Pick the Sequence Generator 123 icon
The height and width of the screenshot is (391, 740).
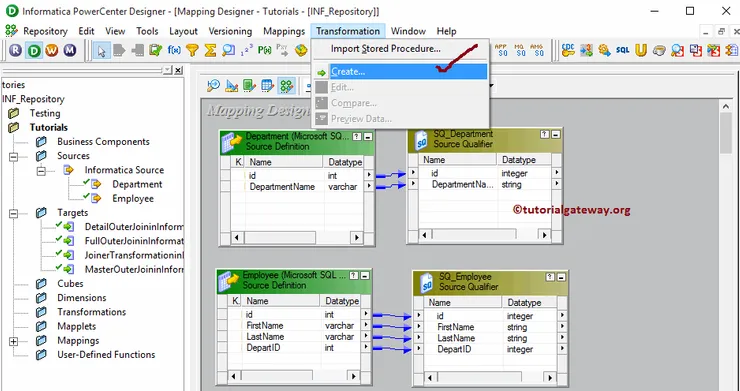pos(246,50)
